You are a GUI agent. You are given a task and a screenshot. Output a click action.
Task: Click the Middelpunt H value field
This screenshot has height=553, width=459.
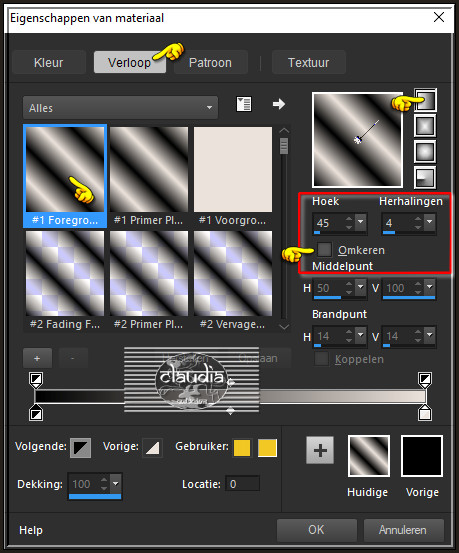[329, 288]
